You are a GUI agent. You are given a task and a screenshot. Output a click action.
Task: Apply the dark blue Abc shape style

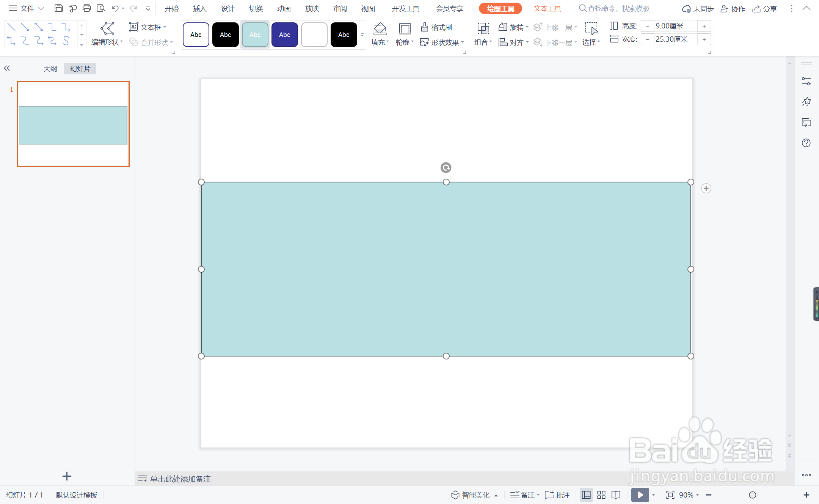[285, 35]
